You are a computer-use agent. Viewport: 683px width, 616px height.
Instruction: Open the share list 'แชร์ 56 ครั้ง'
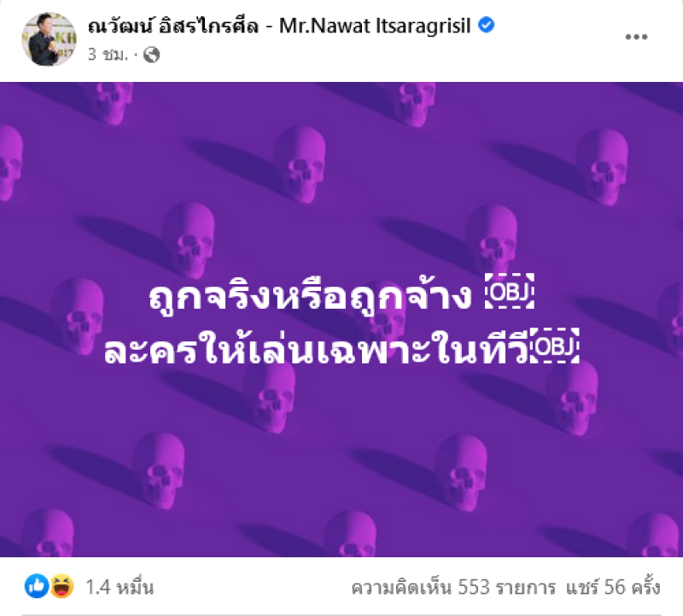[613, 587]
